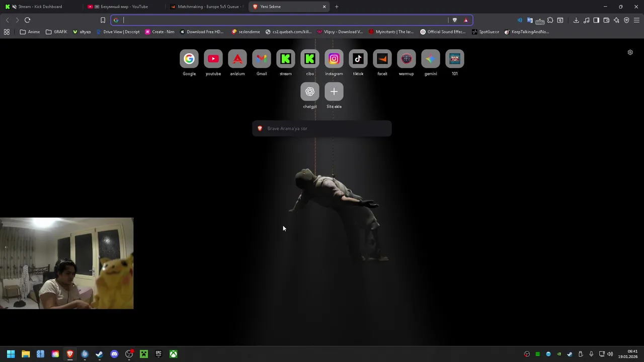Open the bookmarks apps grid icon
644x362 pixels.
coord(7,32)
